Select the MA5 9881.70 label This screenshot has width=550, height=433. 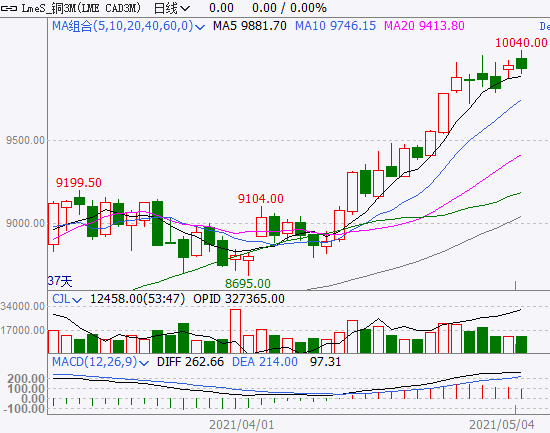pyautogui.click(x=250, y=26)
